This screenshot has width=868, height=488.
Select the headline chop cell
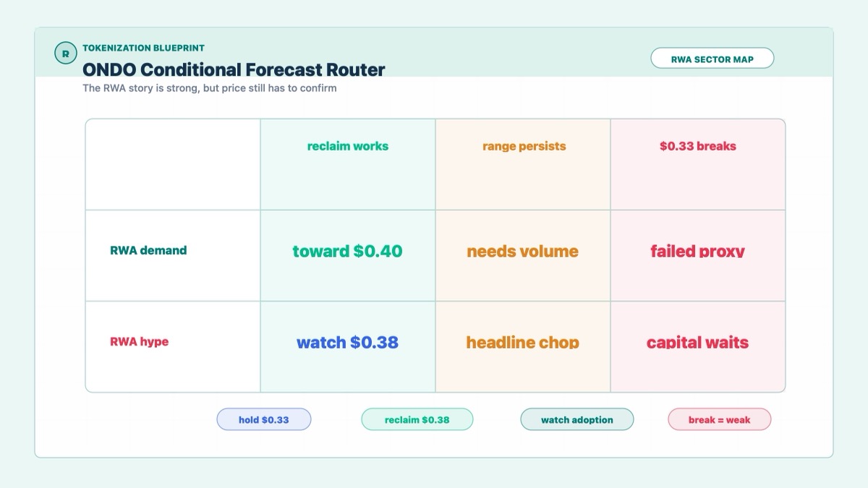524,347
